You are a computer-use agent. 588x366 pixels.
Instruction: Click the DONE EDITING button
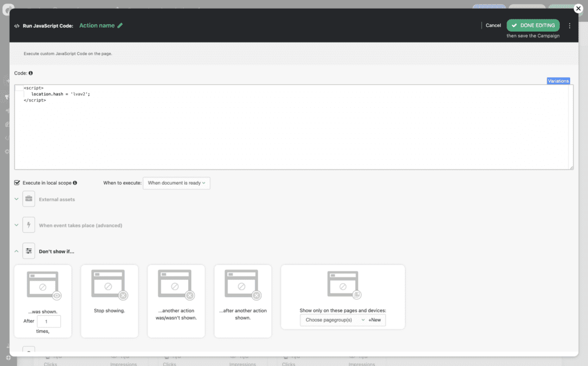(533, 25)
